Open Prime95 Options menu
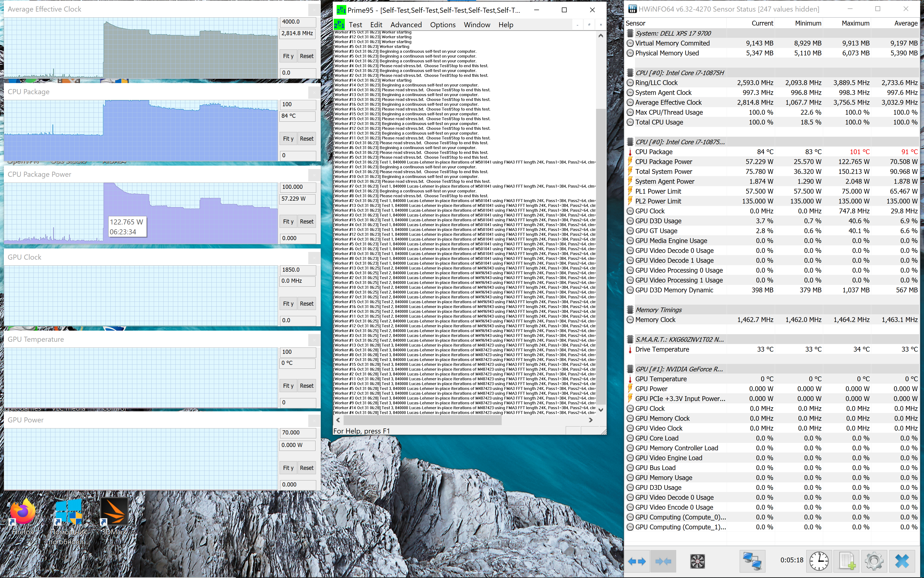 pyautogui.click(x=443, y=25)
